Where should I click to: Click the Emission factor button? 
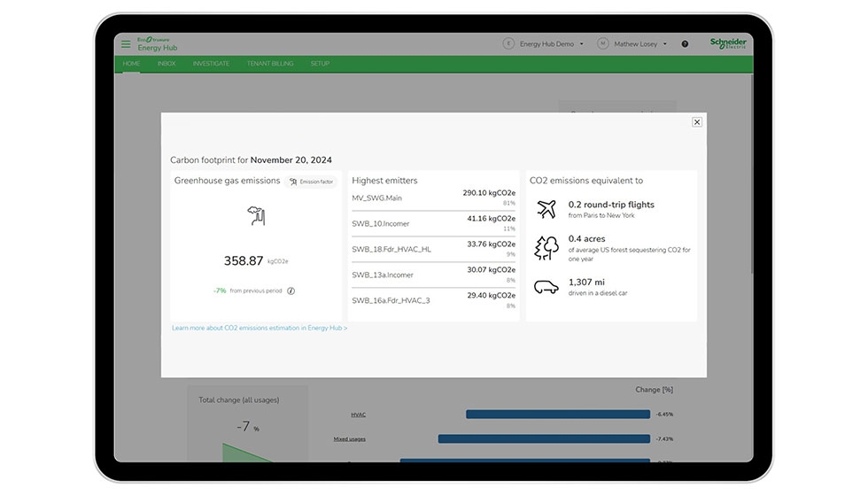[x=312, y=182]
